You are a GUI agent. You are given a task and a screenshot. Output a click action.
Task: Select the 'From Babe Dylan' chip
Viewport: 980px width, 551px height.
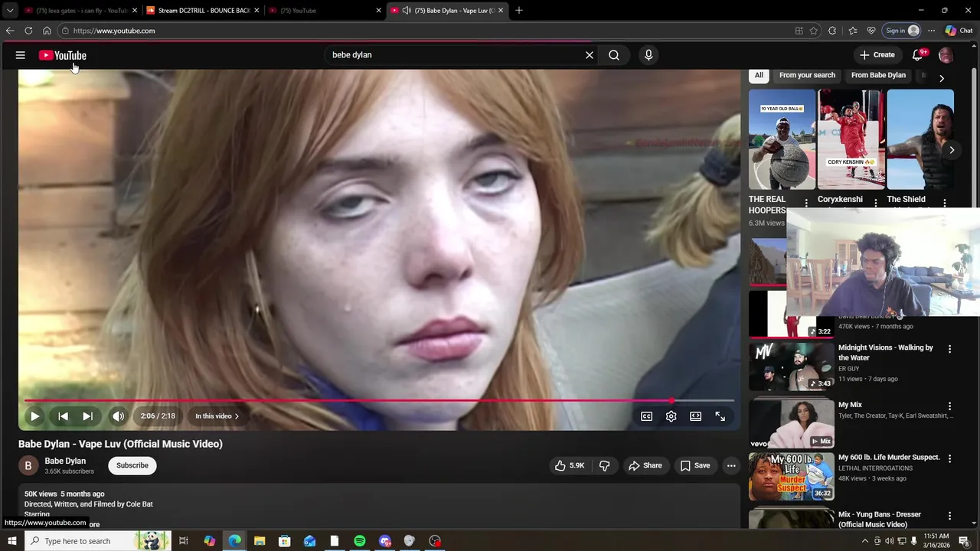coord(878,75)
